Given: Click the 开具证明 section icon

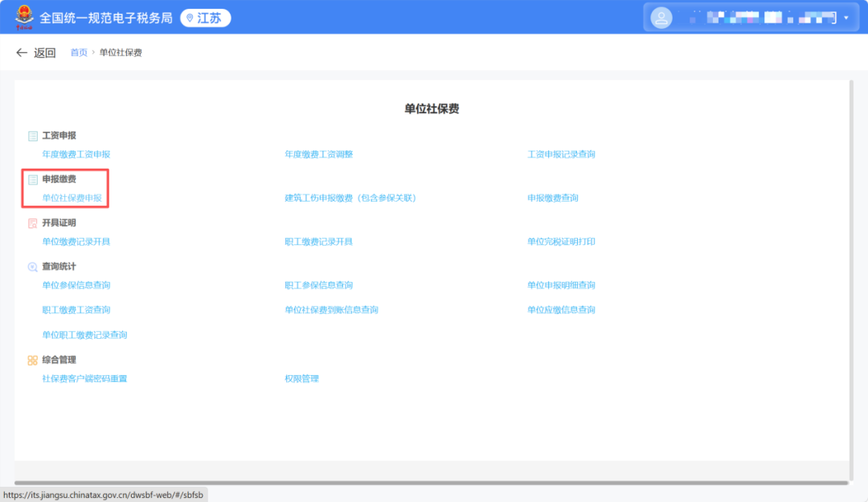Looking at the screenshot, I should coord(33,223).
